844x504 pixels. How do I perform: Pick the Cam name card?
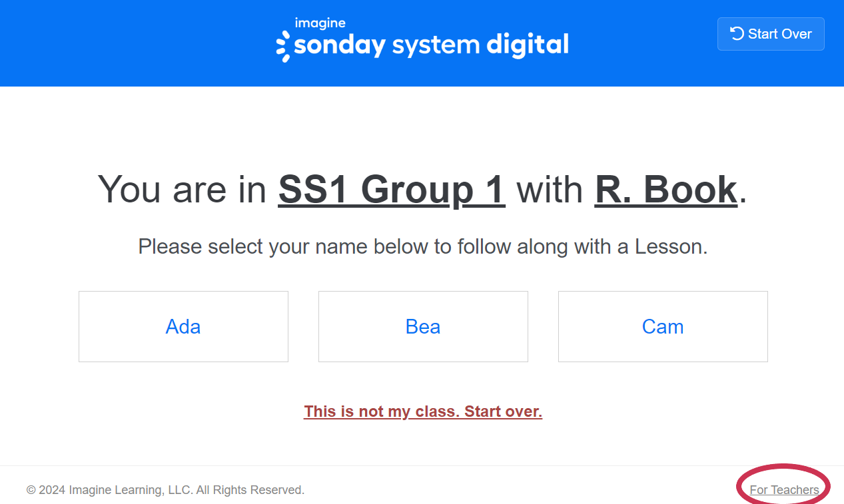tap(663, 326)
